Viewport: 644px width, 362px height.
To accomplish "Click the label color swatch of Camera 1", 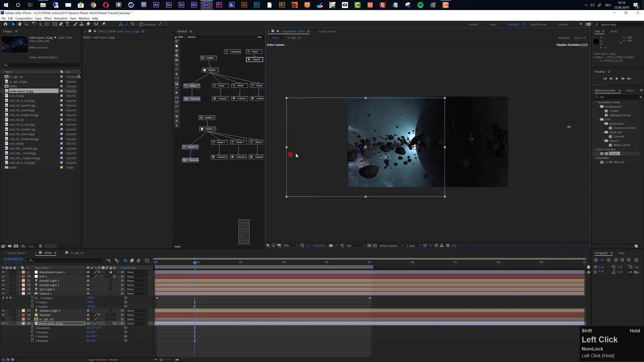I will [23, 294].
